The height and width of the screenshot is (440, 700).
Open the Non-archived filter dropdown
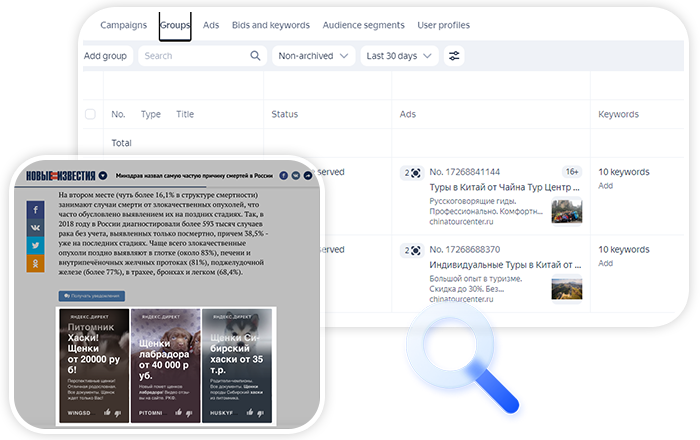click(312, 56)
